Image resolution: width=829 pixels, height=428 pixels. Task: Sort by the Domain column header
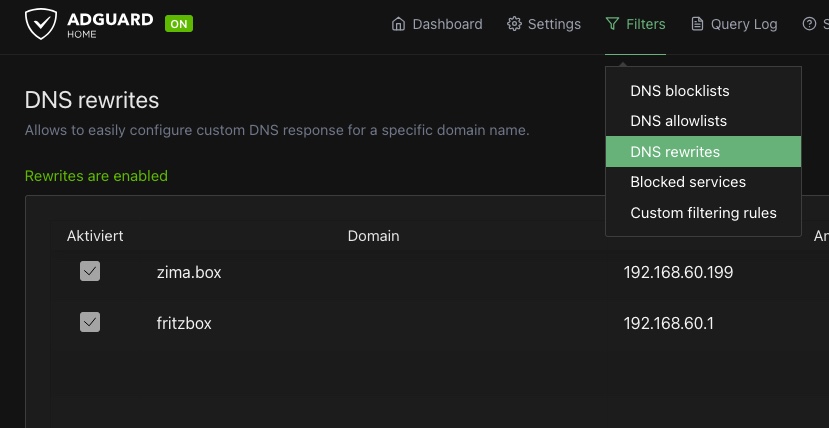pos(373,236)
